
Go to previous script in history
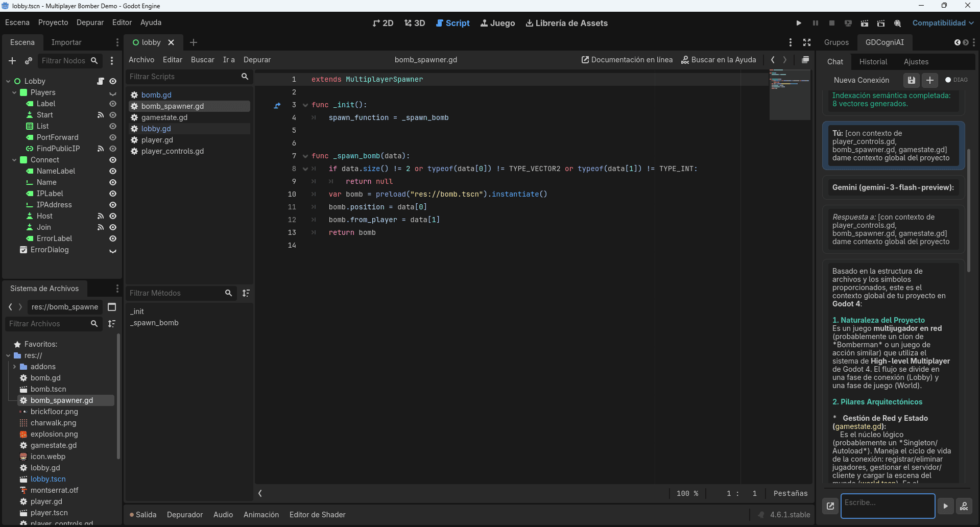(x=773, y=60)
